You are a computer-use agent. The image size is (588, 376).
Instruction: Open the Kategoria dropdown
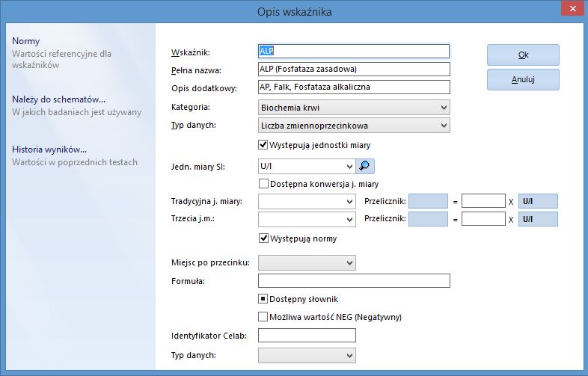click(x=354, y=108)
